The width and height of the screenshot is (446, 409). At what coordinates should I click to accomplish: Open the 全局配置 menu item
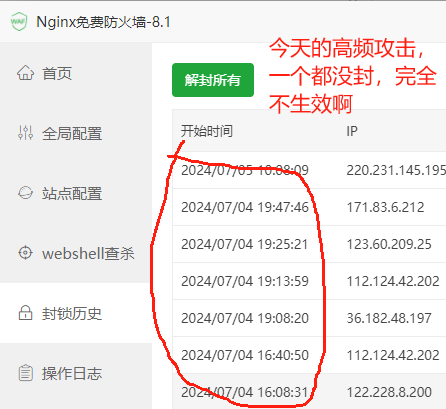tap(76, 133)
